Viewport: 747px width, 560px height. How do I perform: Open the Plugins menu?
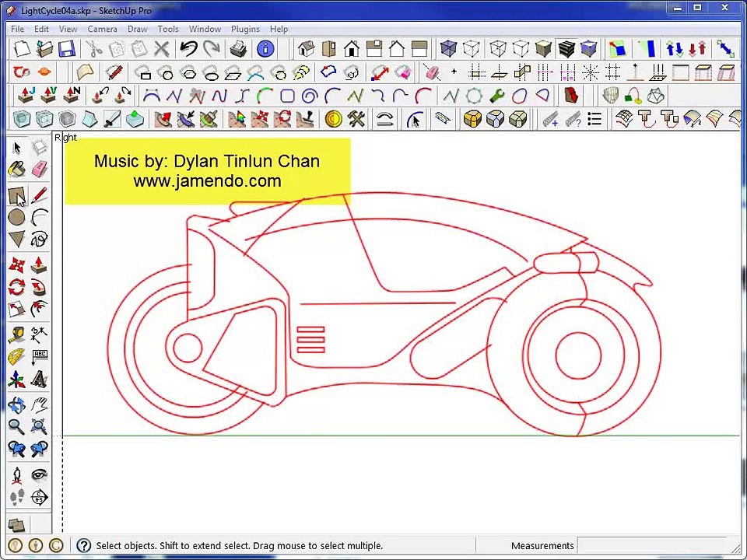[245, 29]
